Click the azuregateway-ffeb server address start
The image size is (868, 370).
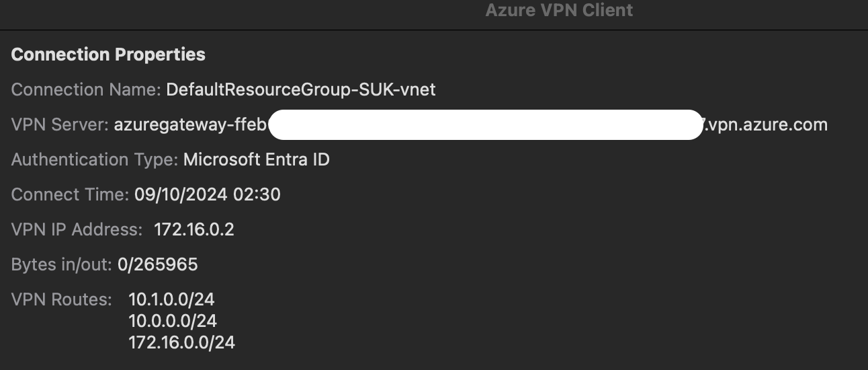[x=191, y=124]
